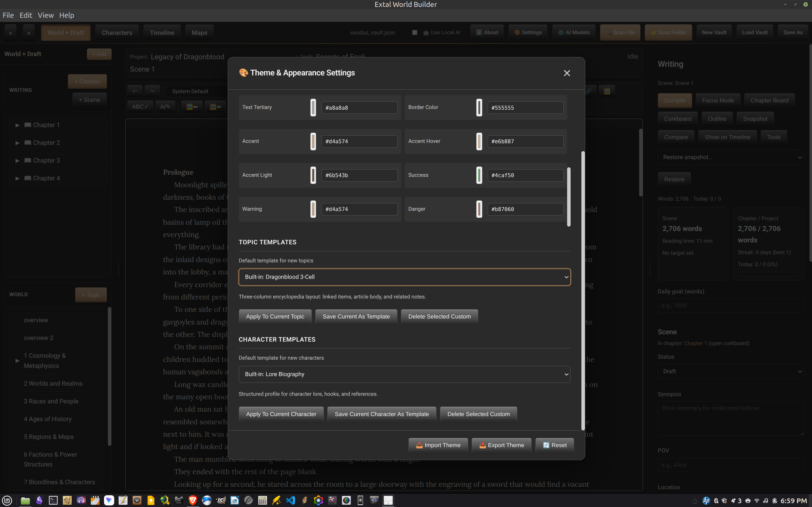Toggle the Use Local AI checkbox
The width and height of the screenshot is (812, 507).
pos(415,33)
